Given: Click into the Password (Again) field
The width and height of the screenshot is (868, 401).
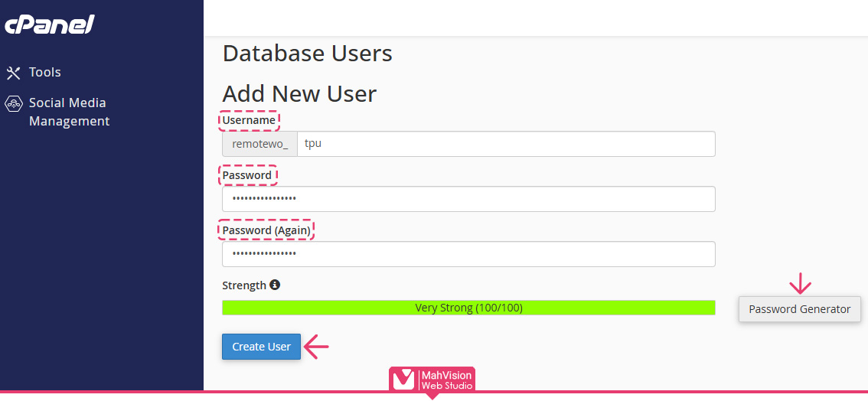Looking at the screenshot, I should pyautogui.click(x=468, y=254).
